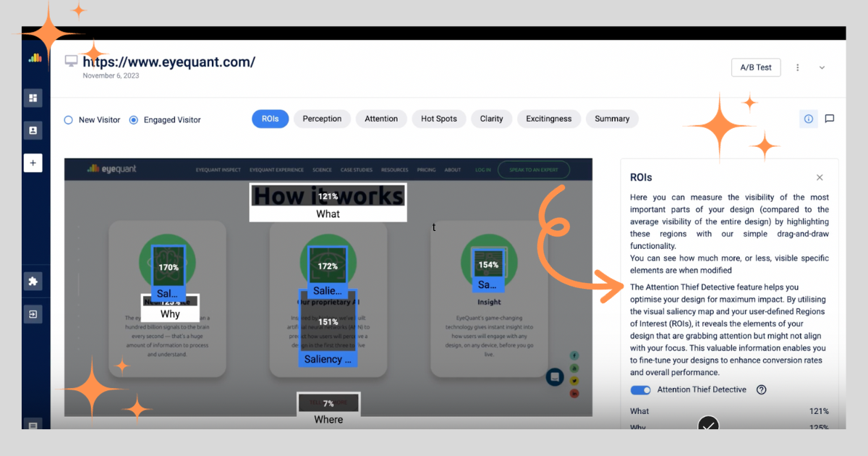
Task: Click the A/B Test button
Action: coord(756,67)
